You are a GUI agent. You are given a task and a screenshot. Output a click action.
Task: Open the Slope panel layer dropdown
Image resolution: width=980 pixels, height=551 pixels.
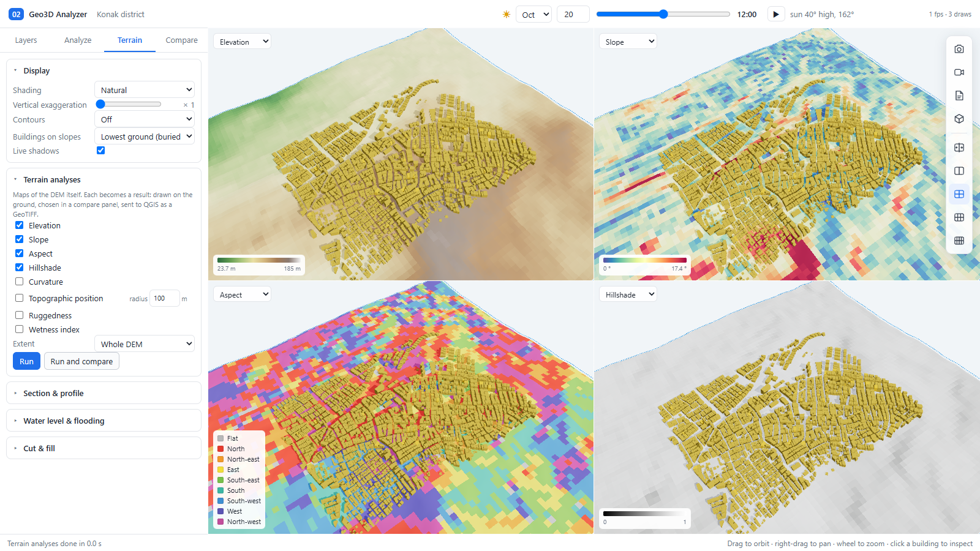tap(628, 42)
